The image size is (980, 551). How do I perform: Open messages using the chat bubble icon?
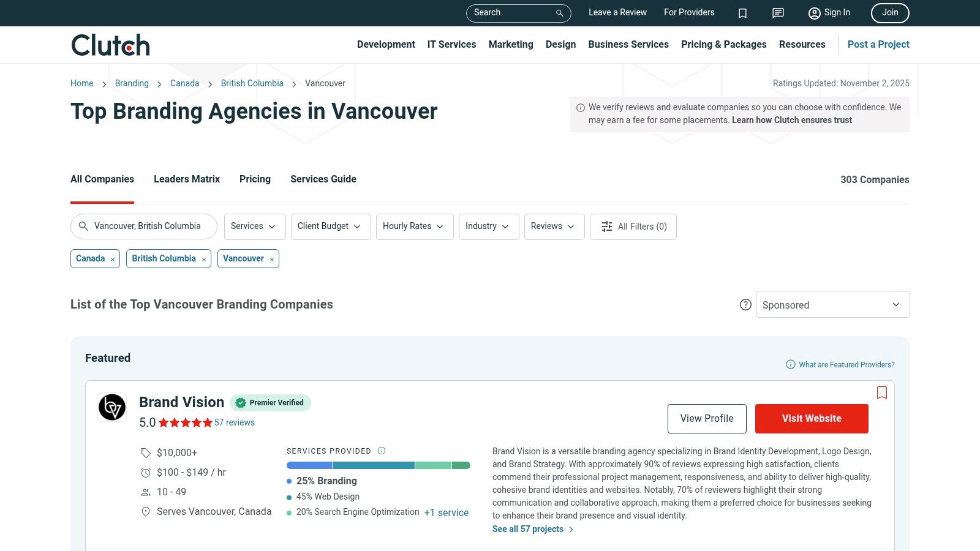777,13
